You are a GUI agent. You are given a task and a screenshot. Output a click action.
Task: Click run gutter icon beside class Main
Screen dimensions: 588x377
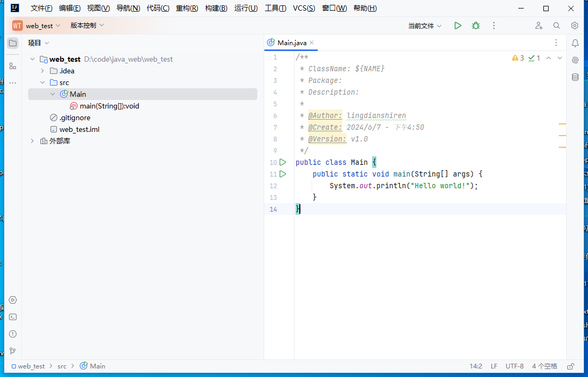(283, 162)
